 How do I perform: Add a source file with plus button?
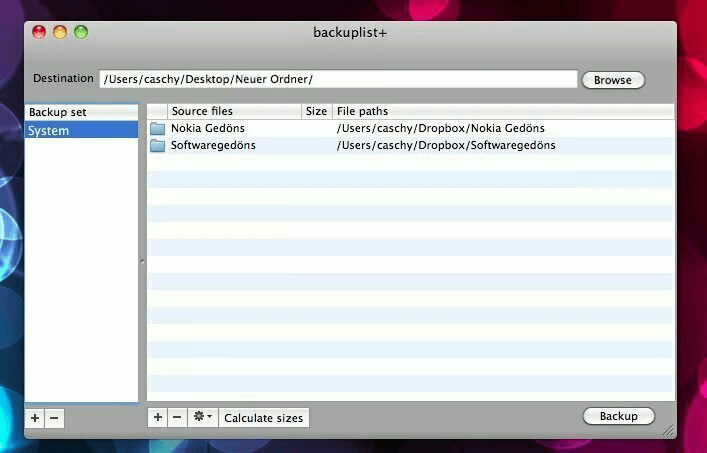pos(158,417)
